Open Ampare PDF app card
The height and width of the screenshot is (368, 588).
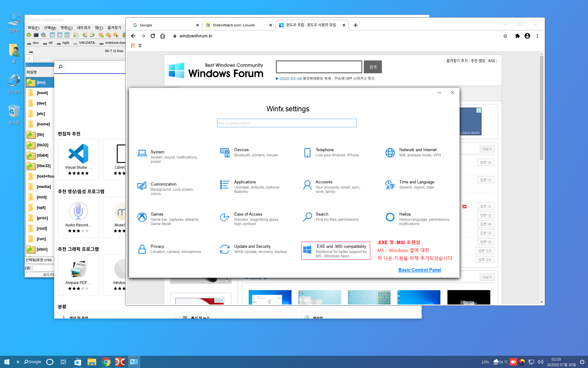click(x=78, y=275)
